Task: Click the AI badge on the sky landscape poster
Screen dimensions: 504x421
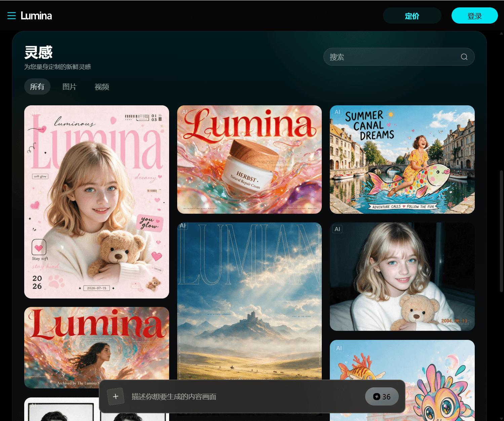Action: pos(183,225)
